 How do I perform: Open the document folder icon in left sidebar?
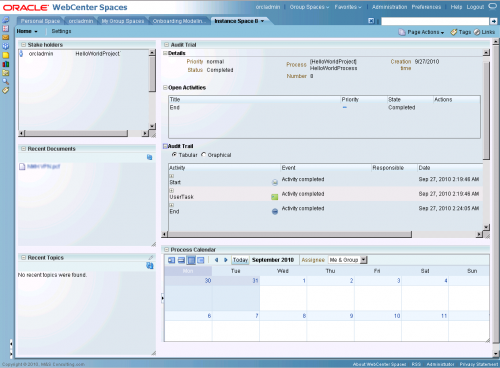6,73
